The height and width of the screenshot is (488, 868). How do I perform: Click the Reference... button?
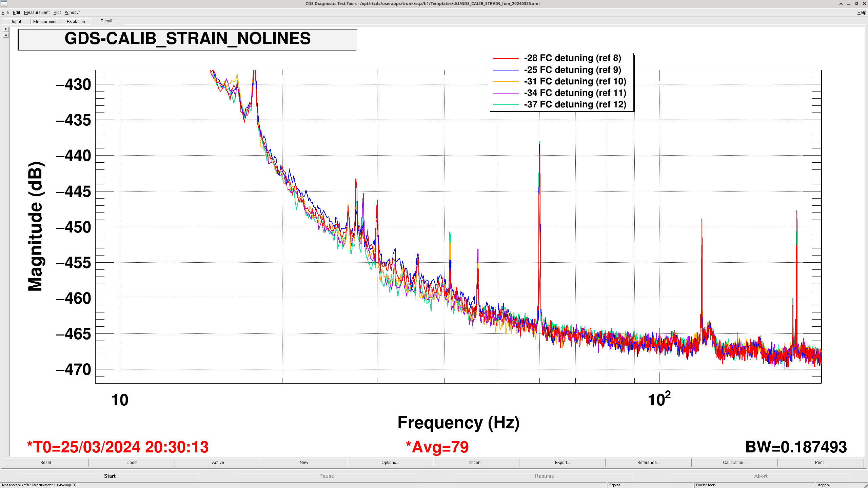(648, 463)
